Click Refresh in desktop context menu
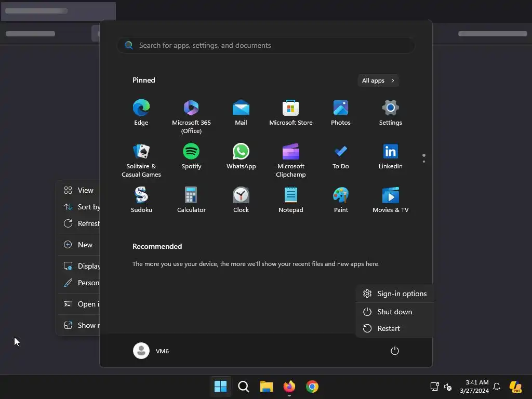The height and width of the screenshot is (399, 532). tap(79, 223)
